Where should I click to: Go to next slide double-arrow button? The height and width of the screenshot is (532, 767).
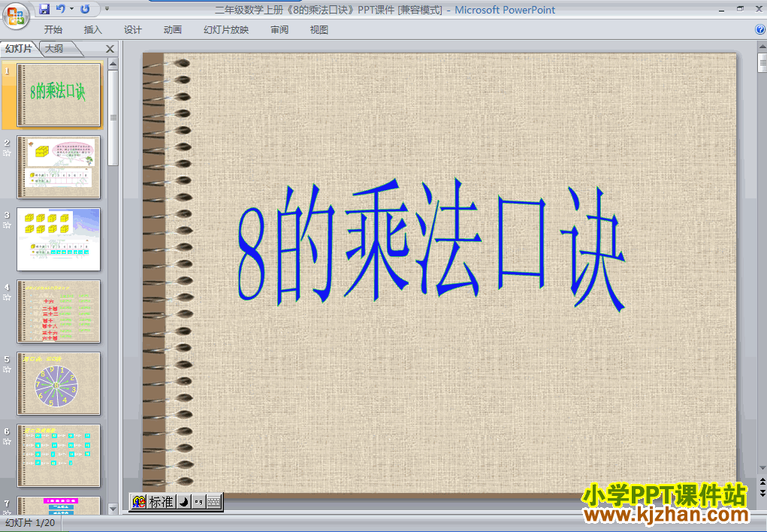pyautogui.click(x=762, y=492)
